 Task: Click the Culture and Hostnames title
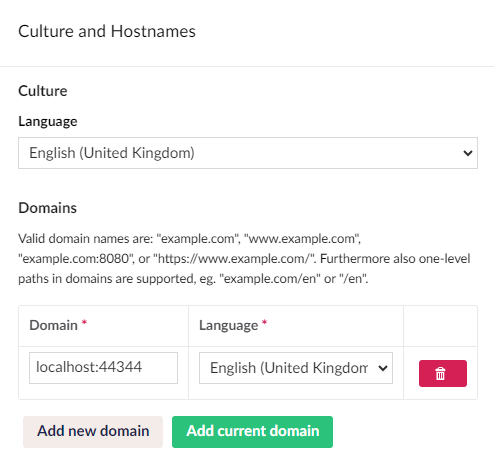107,32
